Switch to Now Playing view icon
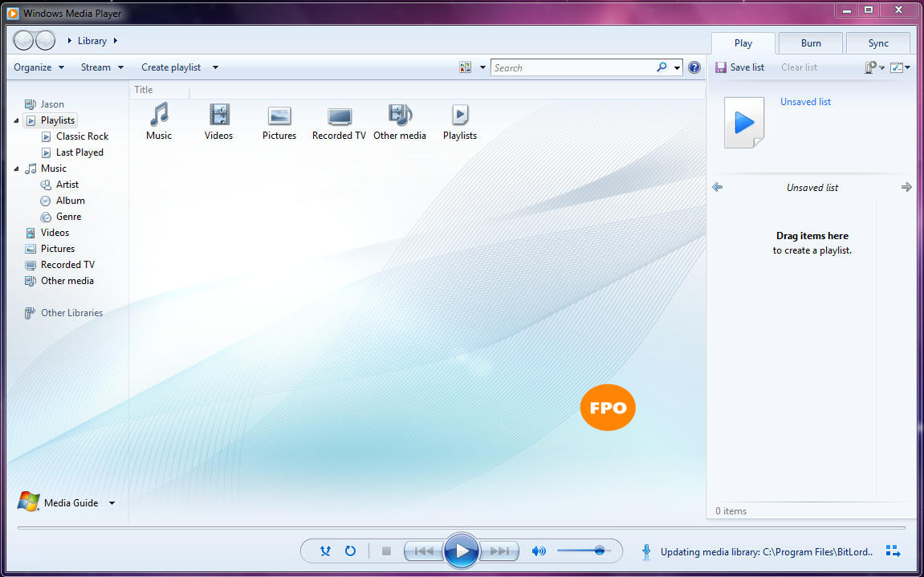 [893, 551]
